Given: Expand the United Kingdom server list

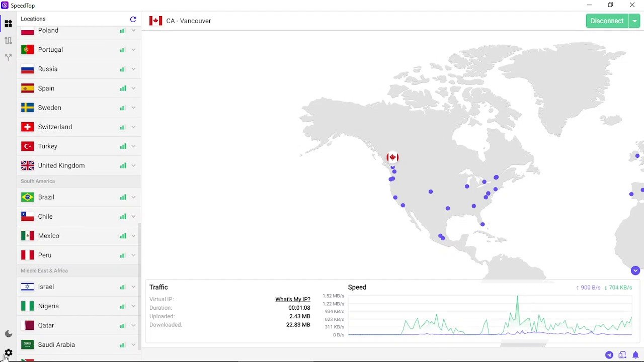Looking at the screenshot, I should [x=133, y=165].
